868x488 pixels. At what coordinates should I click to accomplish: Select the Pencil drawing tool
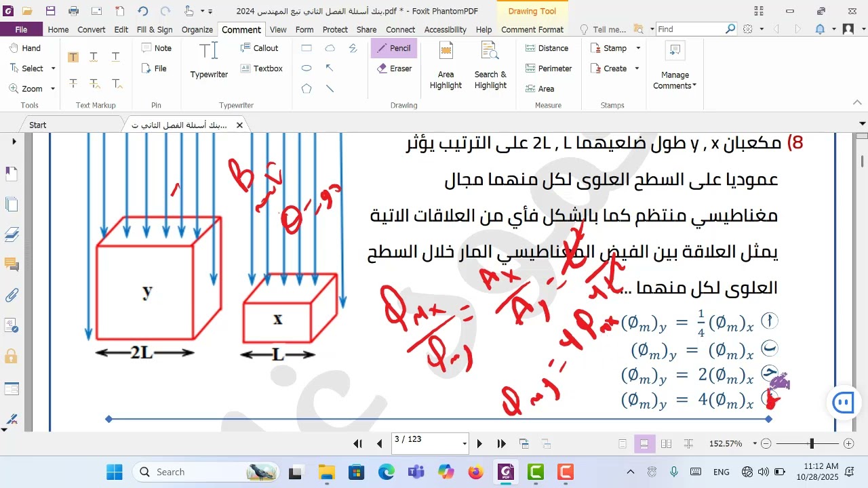click(x=393, y=48)
